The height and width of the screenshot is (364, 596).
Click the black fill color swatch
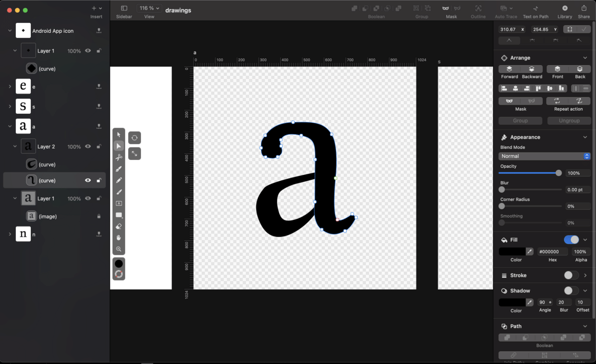click(x=512, y=252)
